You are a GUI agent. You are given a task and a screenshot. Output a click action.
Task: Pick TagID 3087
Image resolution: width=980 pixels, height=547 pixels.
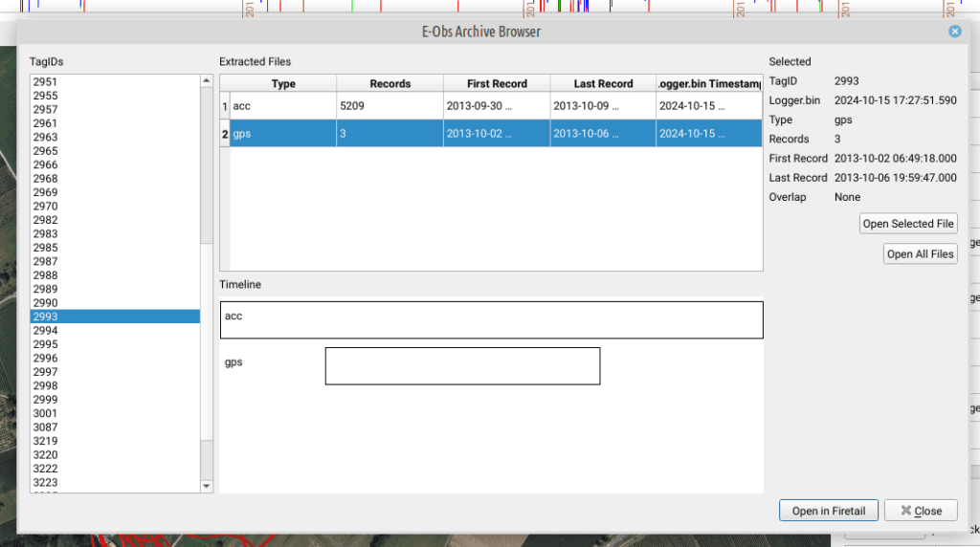coord(115,427)
